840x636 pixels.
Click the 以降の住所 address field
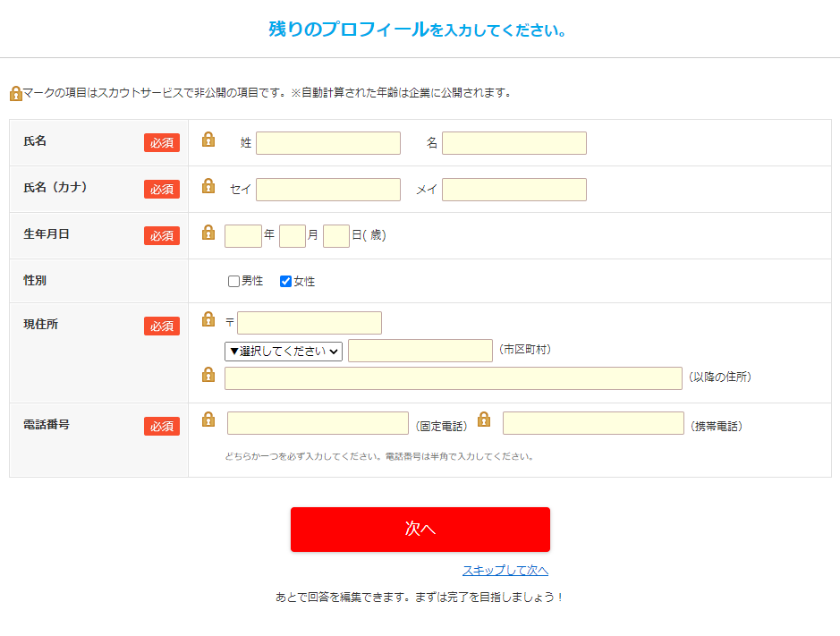454,378
